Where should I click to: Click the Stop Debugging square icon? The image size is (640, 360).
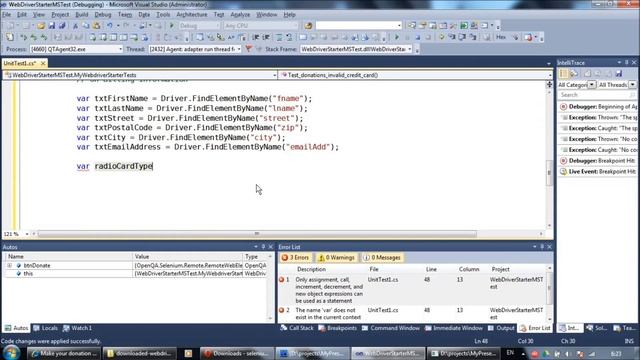click(x=418, y=37)
